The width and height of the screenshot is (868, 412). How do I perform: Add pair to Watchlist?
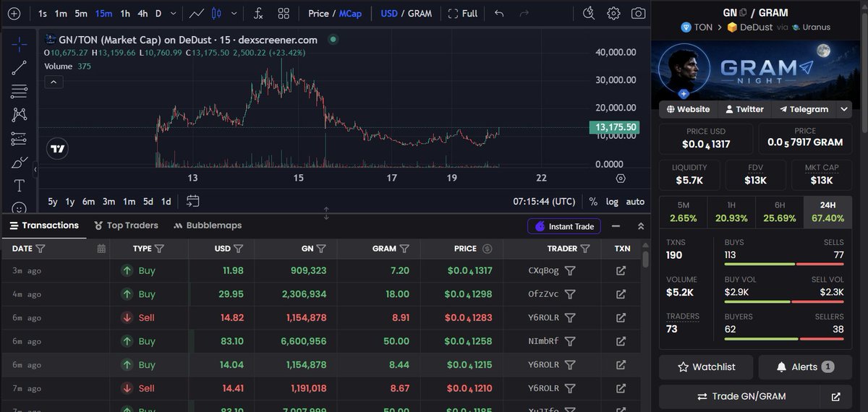(x=706, y=367)
